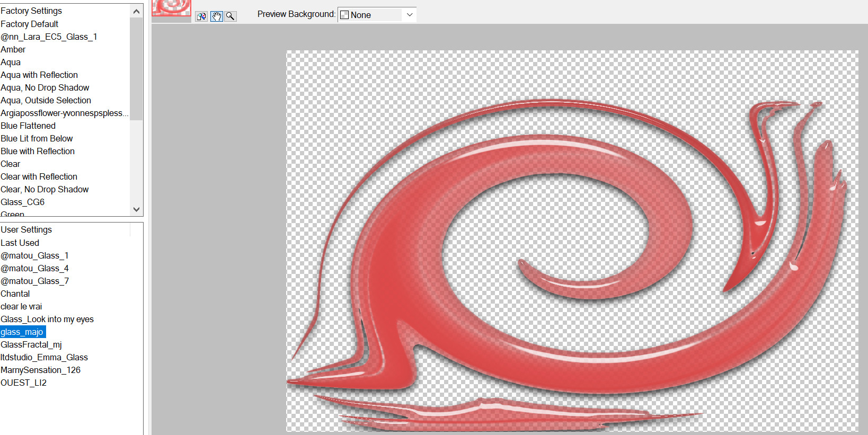Image resolution: width=868 pixels, height=435 pixels.
Task: Select the hand pan tool
Action: click(x=216, y=16)
